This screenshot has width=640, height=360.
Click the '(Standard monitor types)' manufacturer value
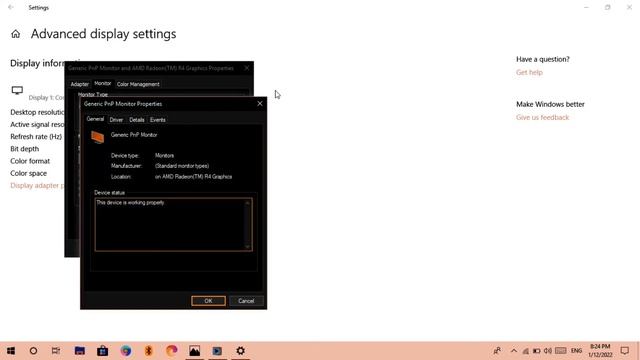point(182,166)
